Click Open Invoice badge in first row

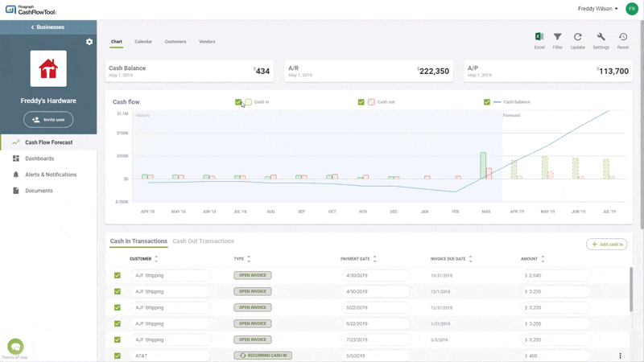tap(253, 275)
